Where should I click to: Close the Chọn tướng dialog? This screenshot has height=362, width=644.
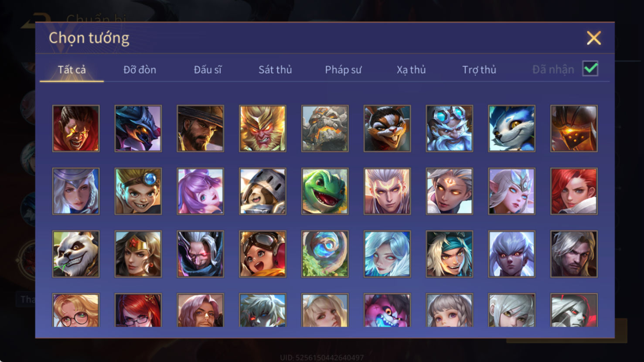[593, 38]
